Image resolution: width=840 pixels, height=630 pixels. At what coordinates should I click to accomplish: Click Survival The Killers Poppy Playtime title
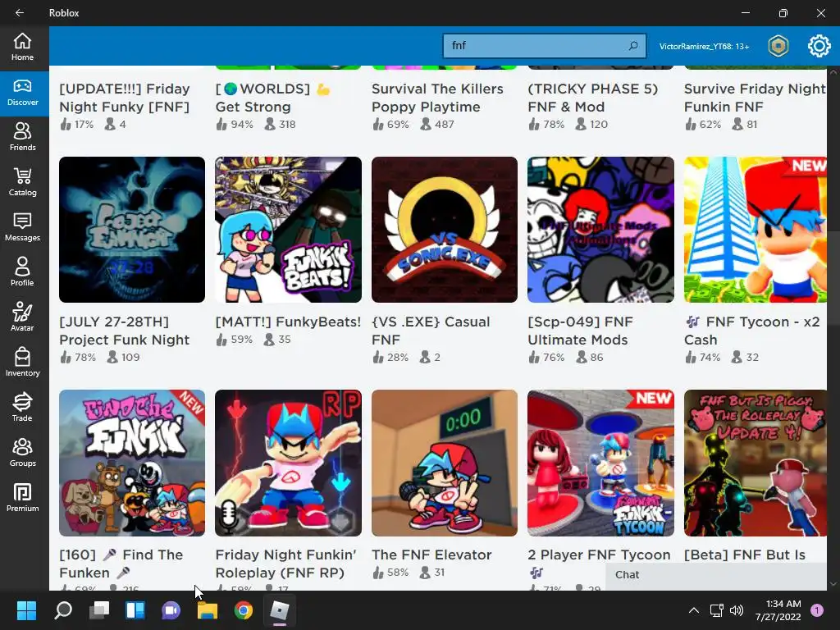(437, 98)
